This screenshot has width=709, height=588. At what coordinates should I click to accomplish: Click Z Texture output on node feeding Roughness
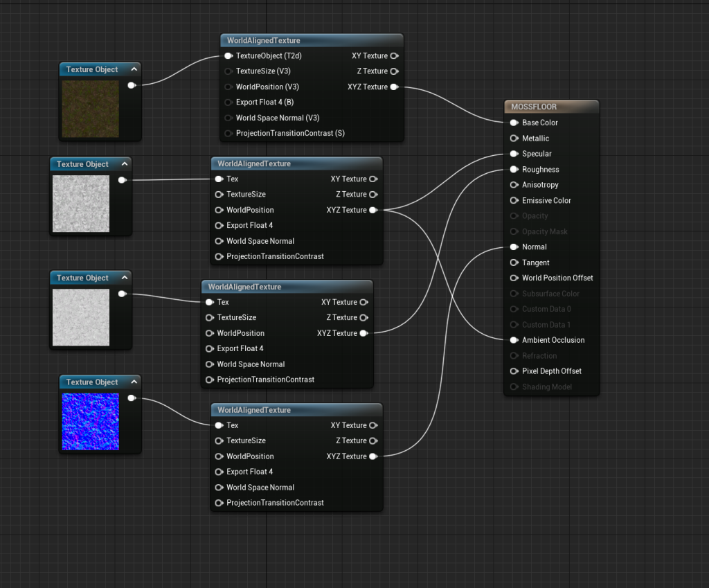click(x=364, y=318)
